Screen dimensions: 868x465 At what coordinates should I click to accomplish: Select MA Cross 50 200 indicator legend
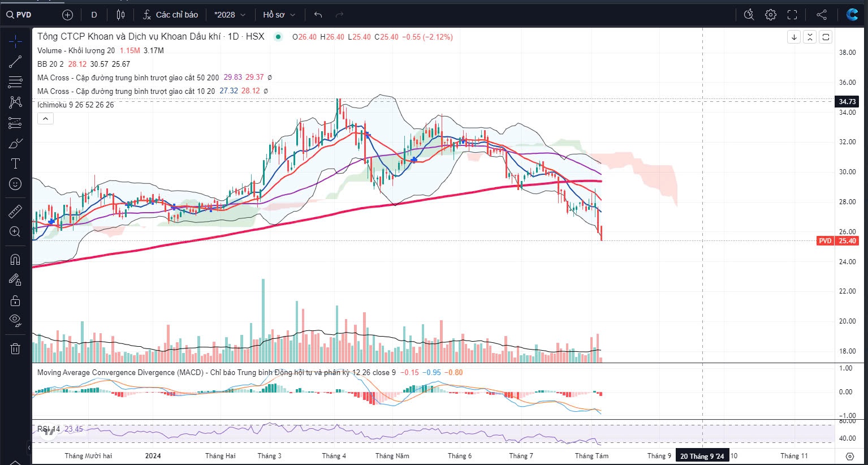click(x=128, y=77)
